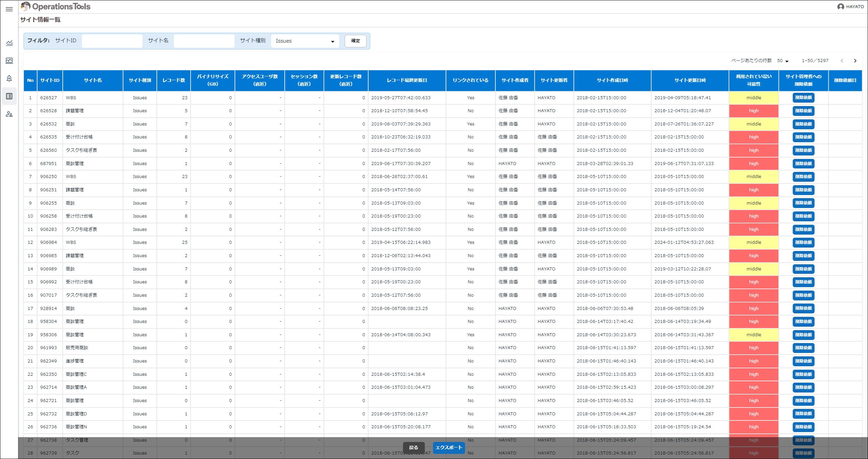Viewport: 868px width, 459px height.
Task: Select site name 商談管理N
Action: [76, 427]
